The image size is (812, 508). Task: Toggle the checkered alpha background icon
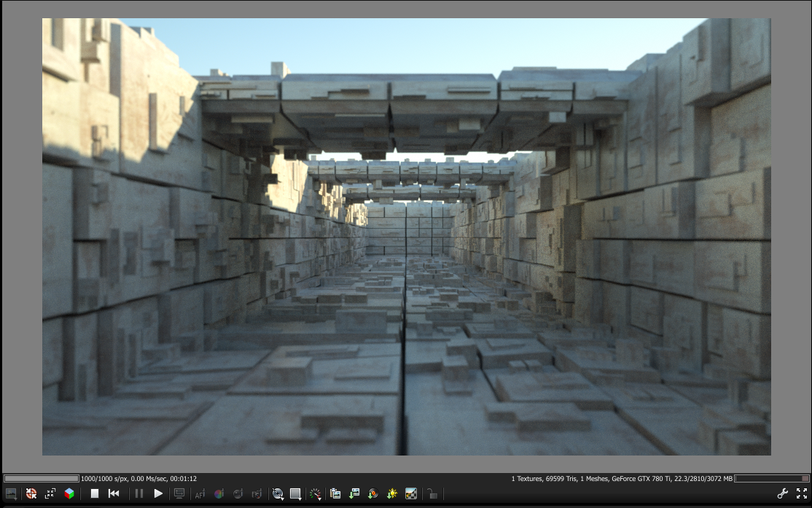(411, 494)
